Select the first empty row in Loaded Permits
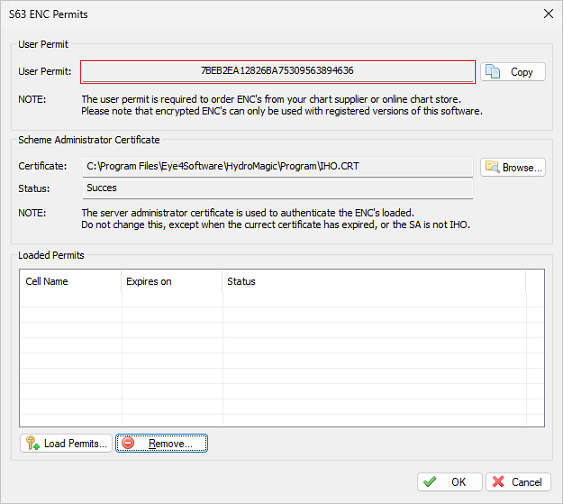Screen dimensions: 563x504 pyautogui.click(x=282, y=299)
